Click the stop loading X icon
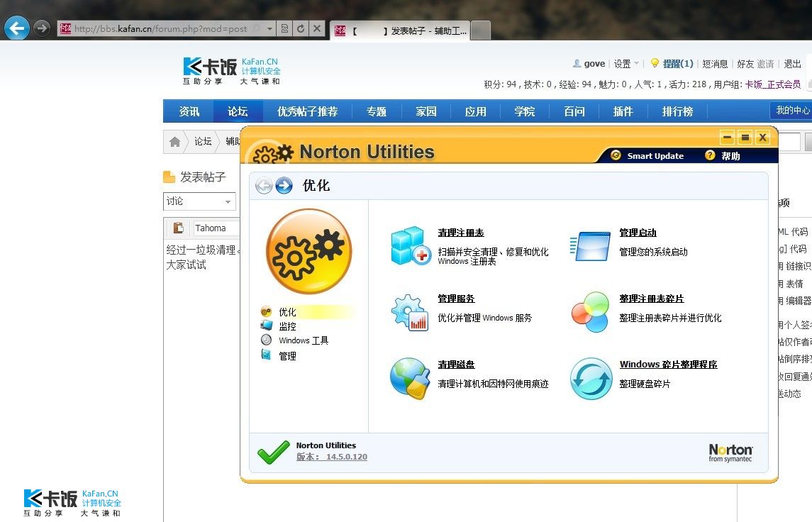The image size is (812, 522). (317, 29)
